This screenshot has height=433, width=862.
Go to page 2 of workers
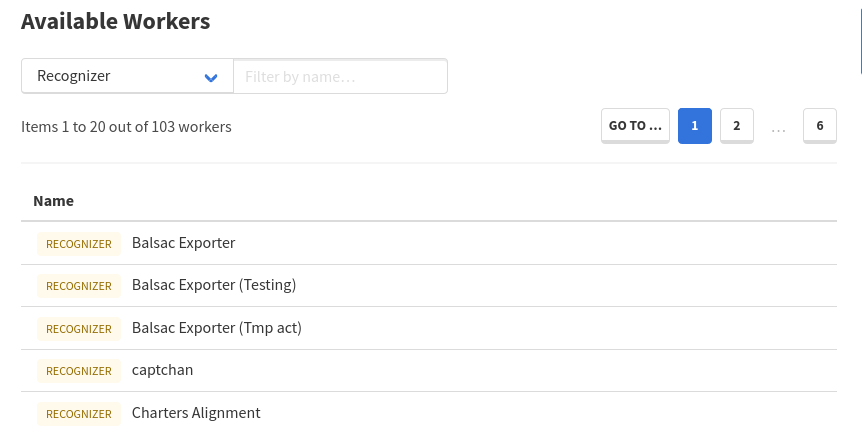click(x=736, y=126)
